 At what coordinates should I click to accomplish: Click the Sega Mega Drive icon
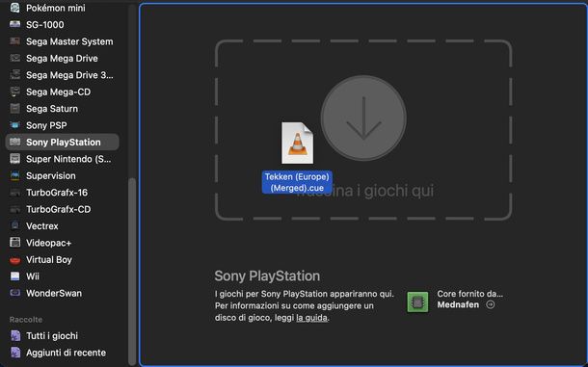tap(15, 58)
